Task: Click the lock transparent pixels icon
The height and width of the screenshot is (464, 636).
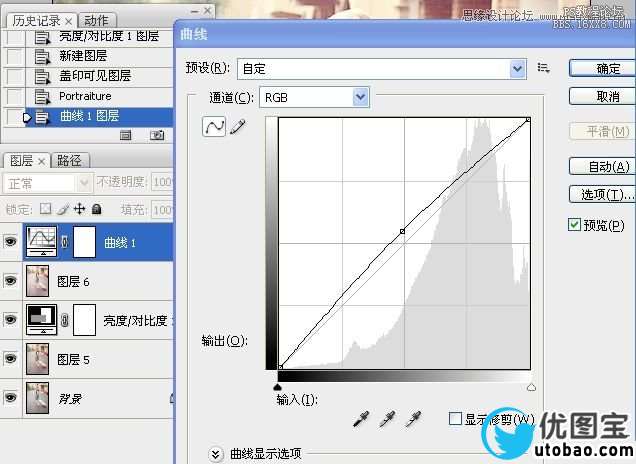Action: click(x=45, y=209)
